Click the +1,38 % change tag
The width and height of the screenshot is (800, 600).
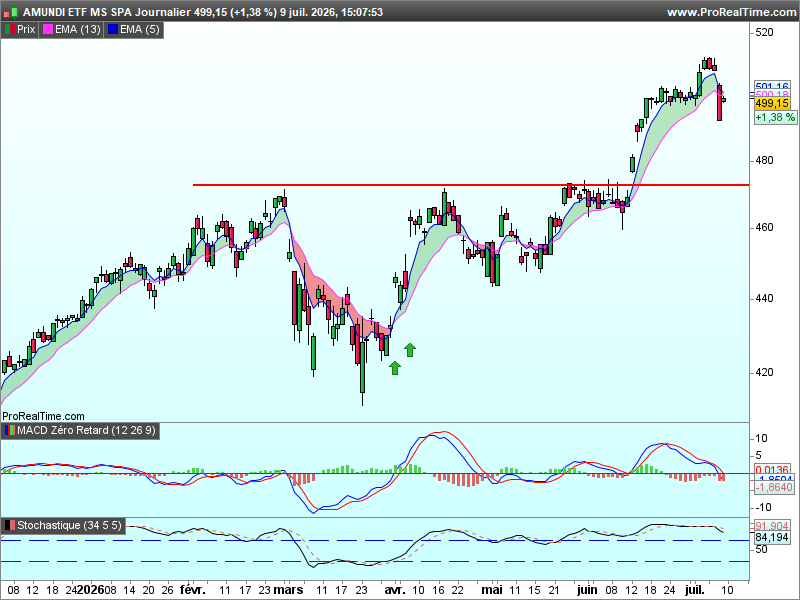click(775, 117)
